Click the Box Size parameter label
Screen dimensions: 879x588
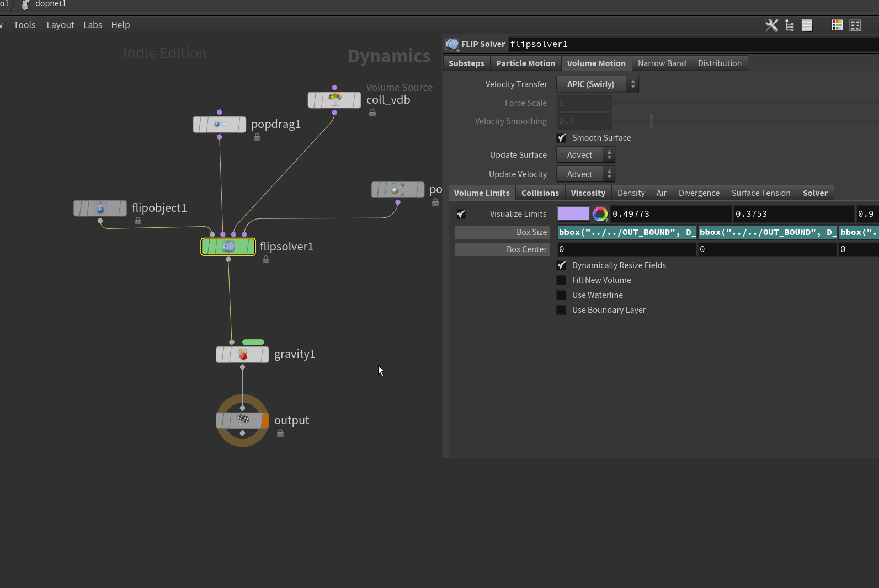pos(502,232)
